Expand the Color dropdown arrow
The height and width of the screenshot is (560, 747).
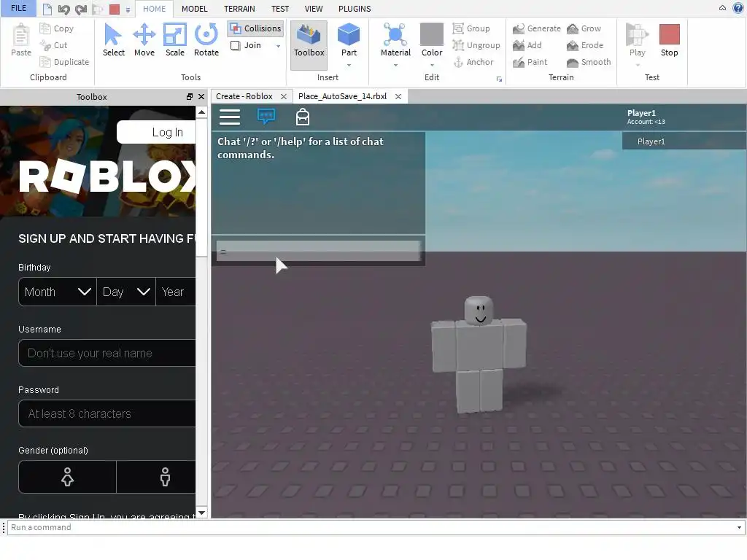click(x=432, y=65)
